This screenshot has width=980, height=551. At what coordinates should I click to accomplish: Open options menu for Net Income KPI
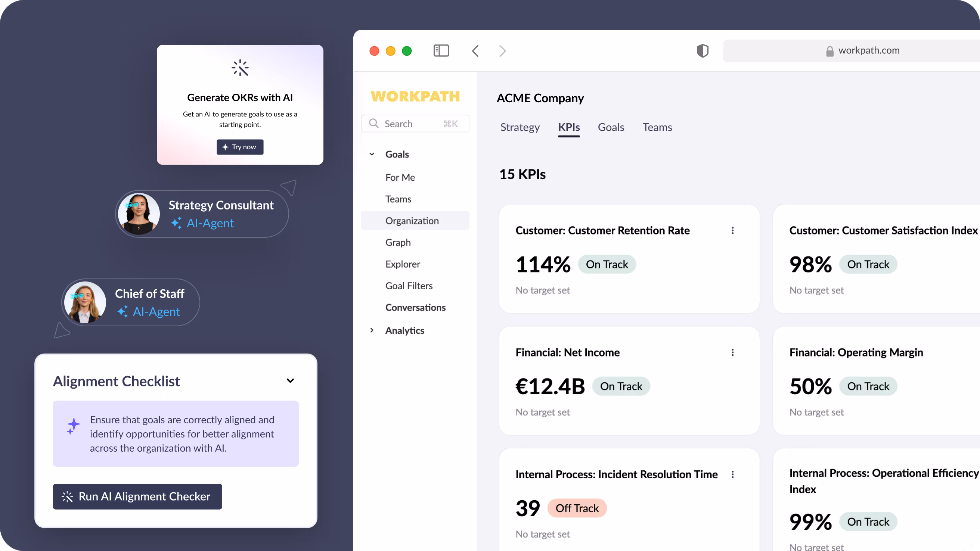click(x=732, y=352)
